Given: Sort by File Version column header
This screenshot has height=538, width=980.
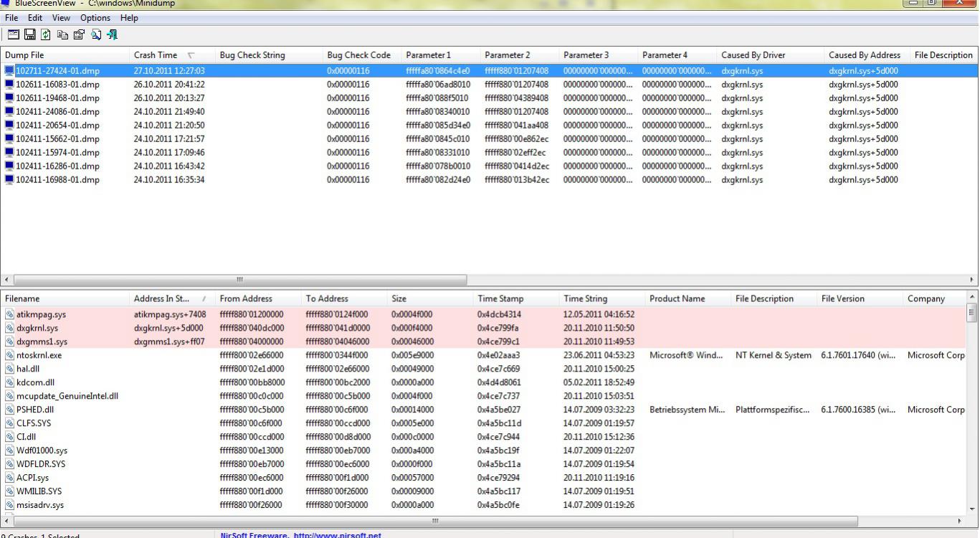Looking at the screenshot, I should [860, 299].
